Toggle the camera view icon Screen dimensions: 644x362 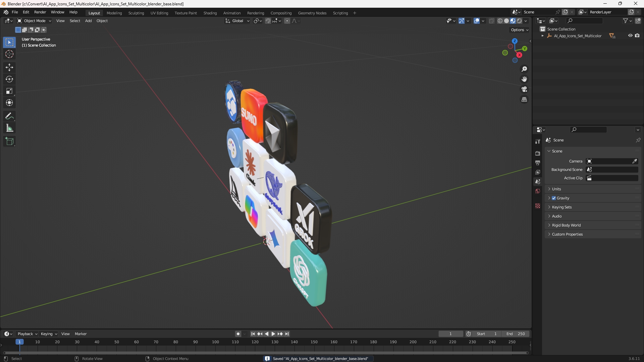(x=524, y=89)
